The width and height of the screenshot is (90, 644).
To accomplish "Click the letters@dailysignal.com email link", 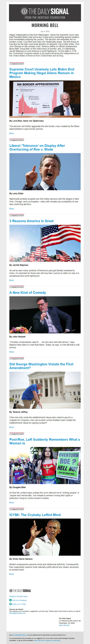I will (x=17, y=613).
